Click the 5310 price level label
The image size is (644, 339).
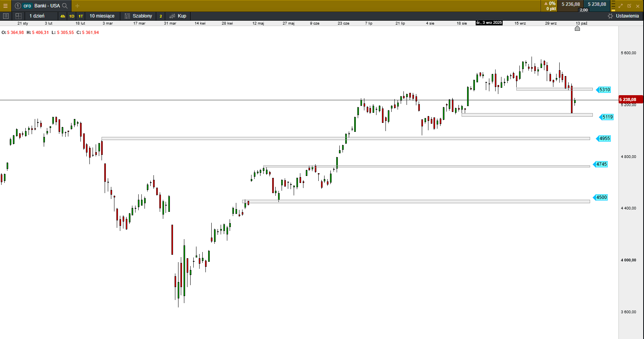(604, 90)
